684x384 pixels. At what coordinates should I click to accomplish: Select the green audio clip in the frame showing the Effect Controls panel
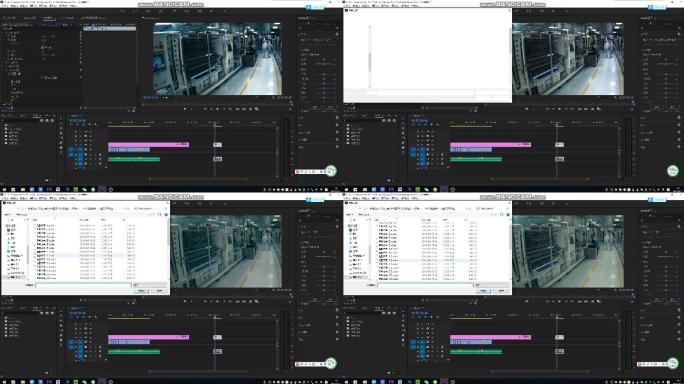134,159
